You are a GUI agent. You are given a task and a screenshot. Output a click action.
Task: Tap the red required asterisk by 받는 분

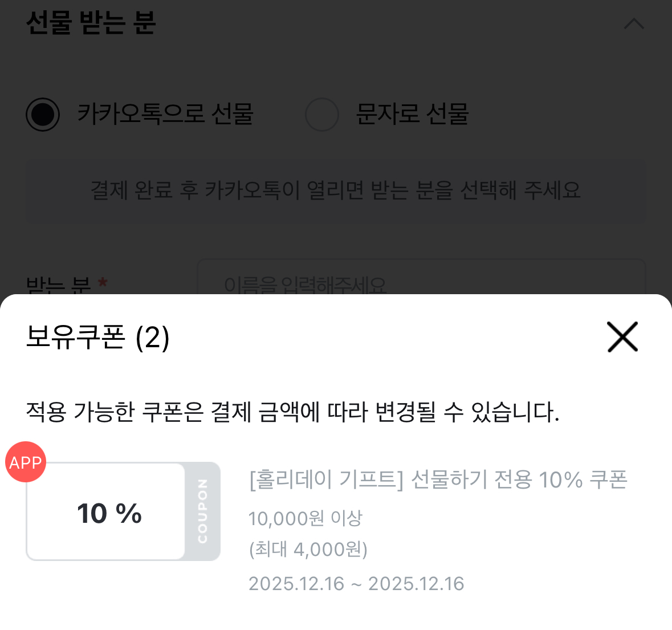[x=103, y=282]
